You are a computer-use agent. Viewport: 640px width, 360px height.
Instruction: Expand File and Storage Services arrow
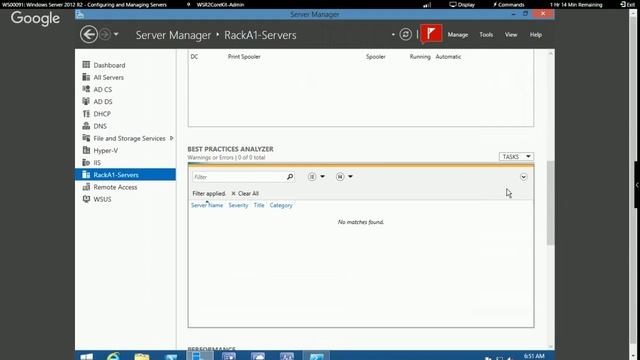[171, 138]
